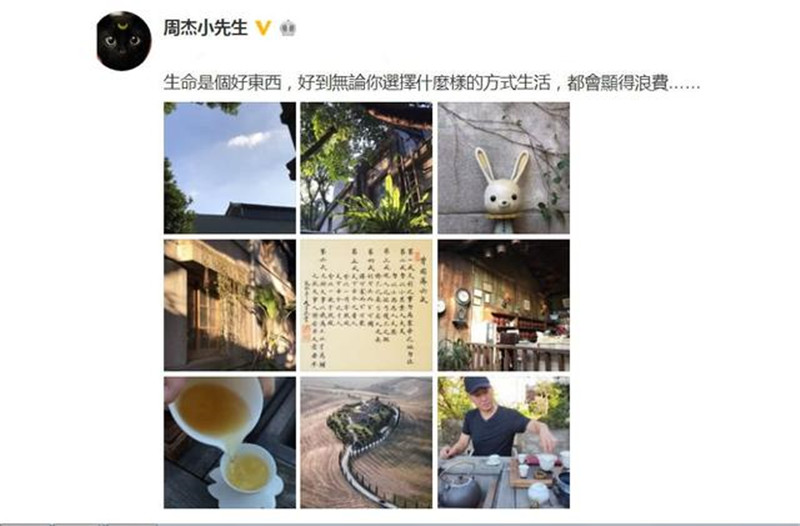Click the wall clock in teahouse photo
This screenshot has width=800, height=526.
pos(463,297)
